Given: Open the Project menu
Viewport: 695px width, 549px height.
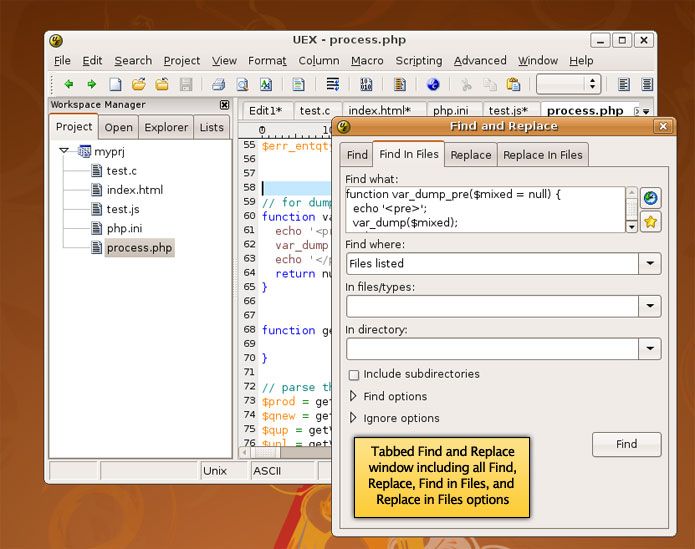Looking at the screenshot, I should (x=182, y=61).
